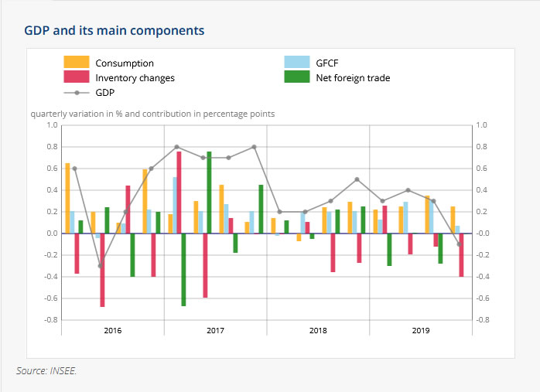Image resolution: width=540 pixels, height=392 pixels.
Task: Select the 2016 x-axis year label
Action: click(113, 330)
